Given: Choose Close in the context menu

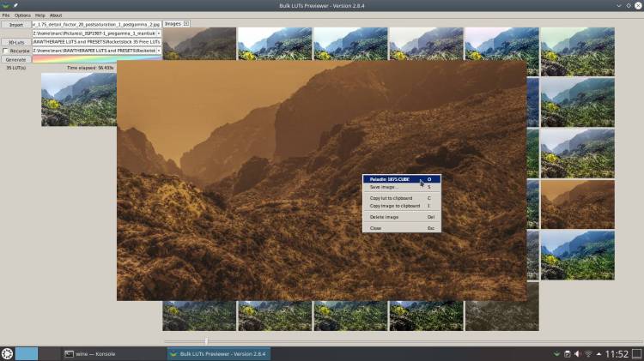Looking at the screenshot, I should click(402, 228).
